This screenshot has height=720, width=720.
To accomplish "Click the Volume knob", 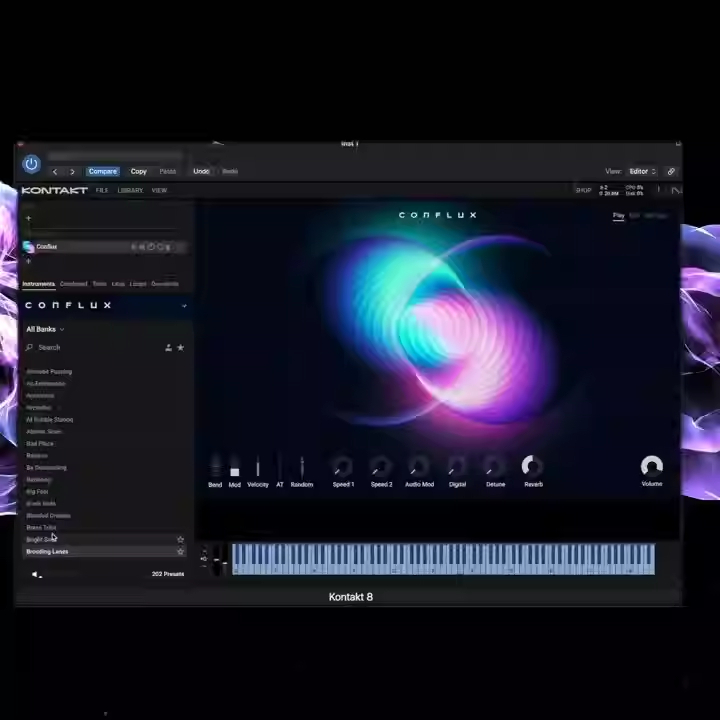I will click(652, 466).
